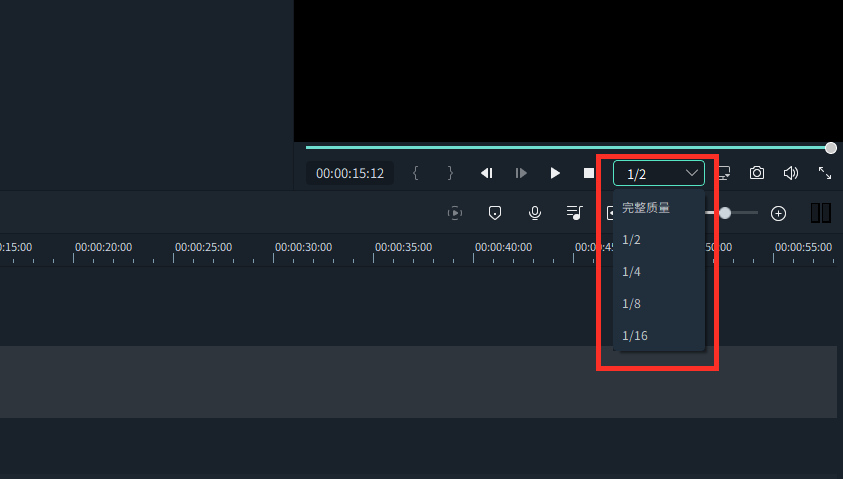The width and height of the screenshot is (843, 479).
Task: Click the volume speaker icon
Action: coord(791,173)
